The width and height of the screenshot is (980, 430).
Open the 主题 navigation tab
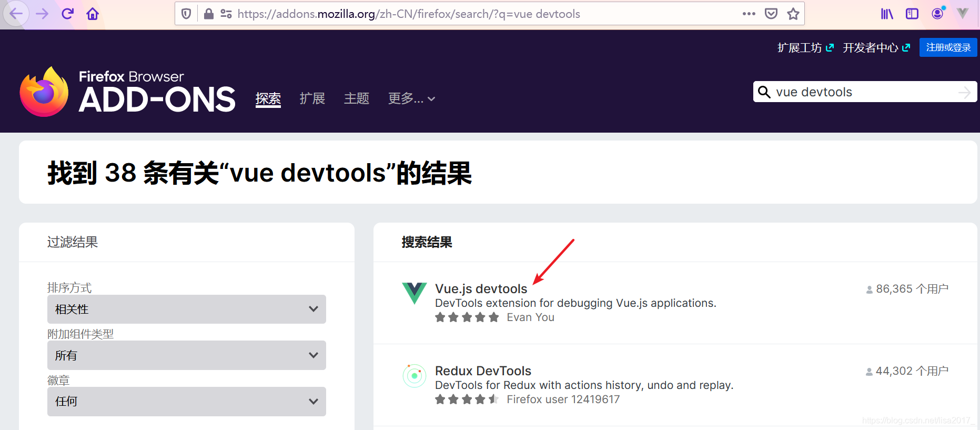[357, 98]
